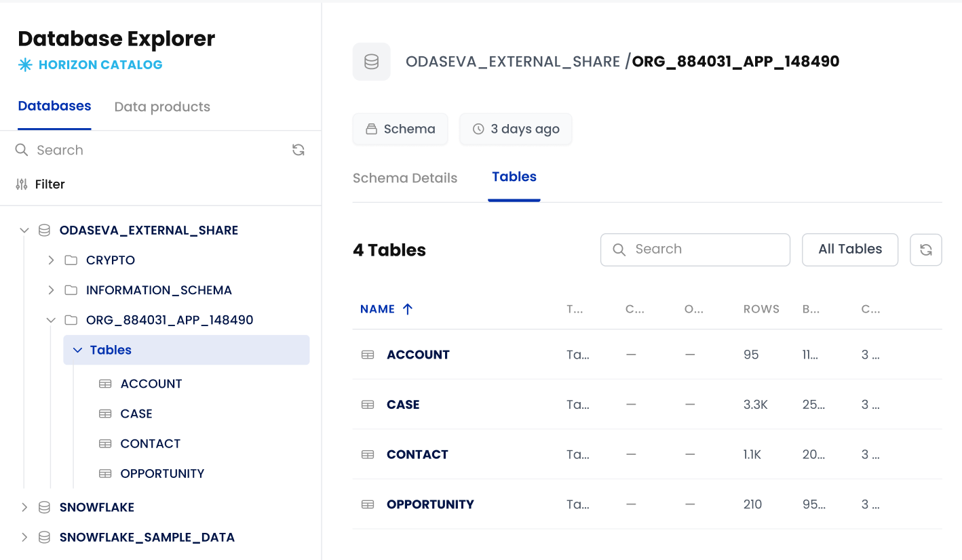Click ACCOUNT row table icon in list
Viewport: 962px width, 560px height.
click(x=368, y=355)
